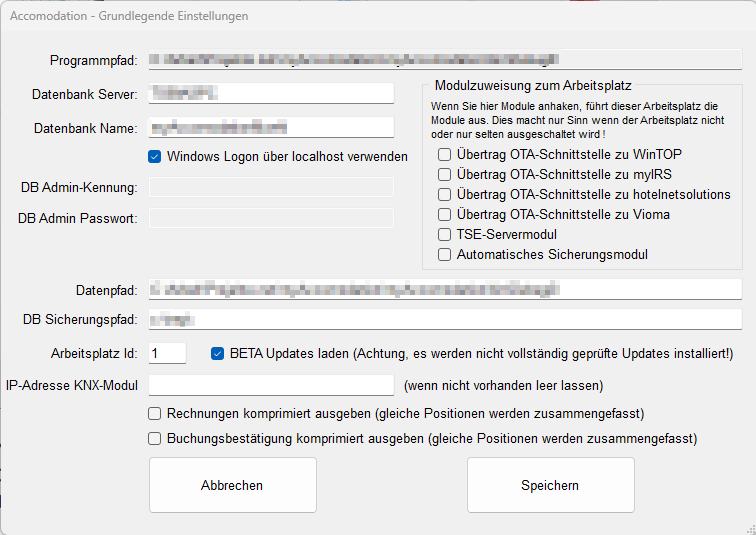Click the Programmpfad text field
The height and width of the screenshot is (535, 756).
click(x=445, y=60)
